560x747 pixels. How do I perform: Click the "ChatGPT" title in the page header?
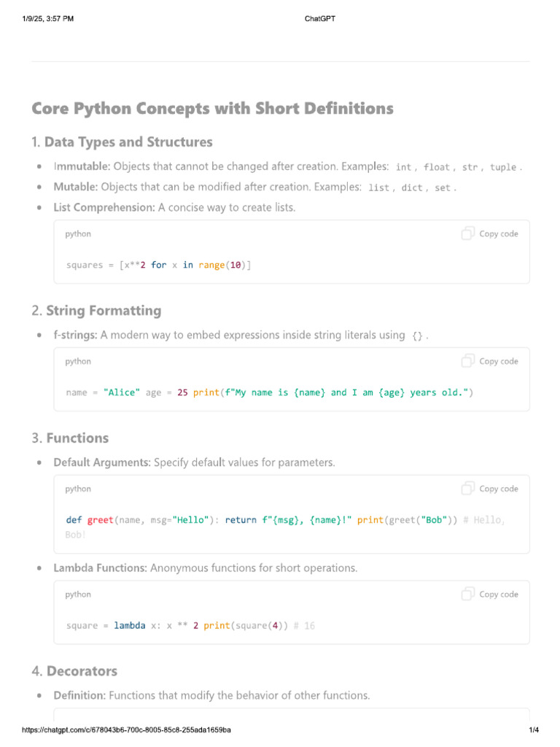pyautogui.click(x=319, y=19)
